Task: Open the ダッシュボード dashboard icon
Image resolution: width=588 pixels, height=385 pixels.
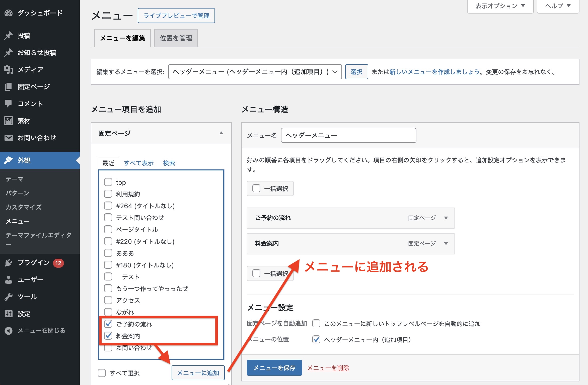Action: [9, 13]
